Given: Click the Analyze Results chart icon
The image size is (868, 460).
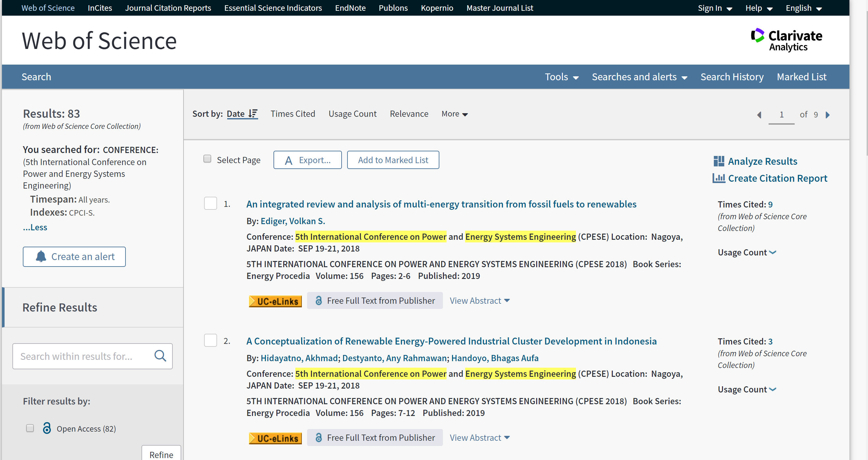Looking at the screenshot, I should click(x=718, y=161).
